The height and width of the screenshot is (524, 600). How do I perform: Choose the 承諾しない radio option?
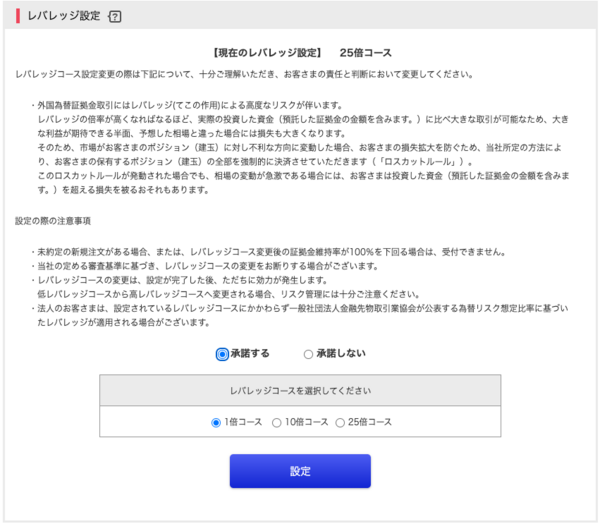[x=308, y=353]
